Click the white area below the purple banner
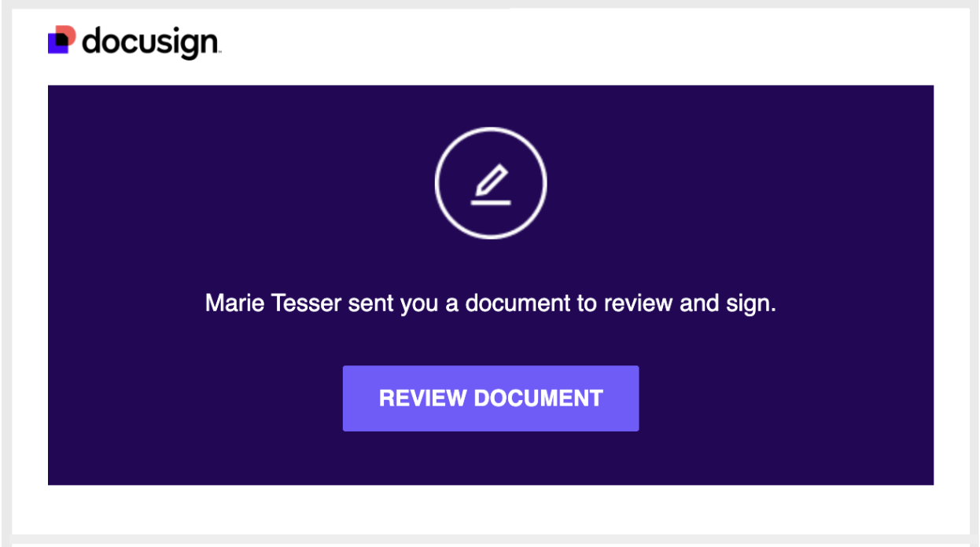The width and height of the screenshot is (980, 547). (491, 509)
